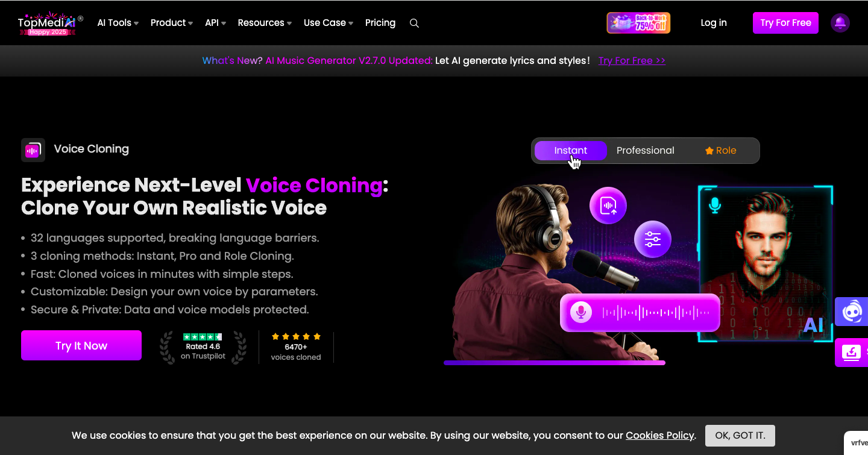The image size is (868, 455).
Task: Open the Use Case menu
Action: tap(329, 23)
